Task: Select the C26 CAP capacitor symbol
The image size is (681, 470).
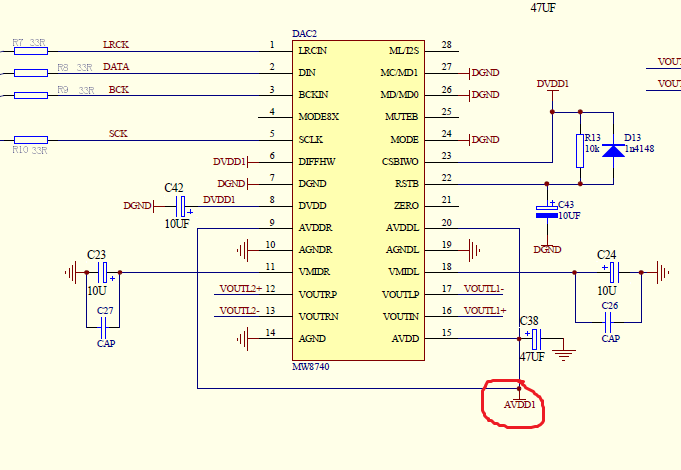Action: (x=608, y=322)
